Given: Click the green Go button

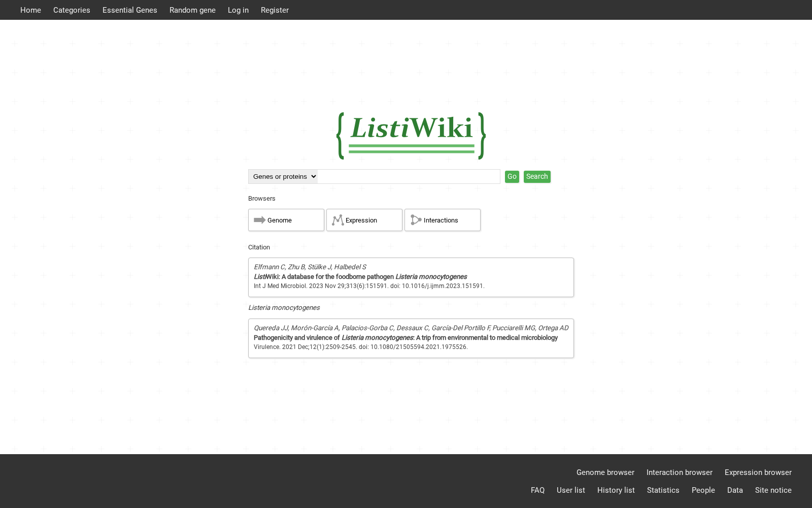Looking at the screenshot, I should [x=512, y=177].
